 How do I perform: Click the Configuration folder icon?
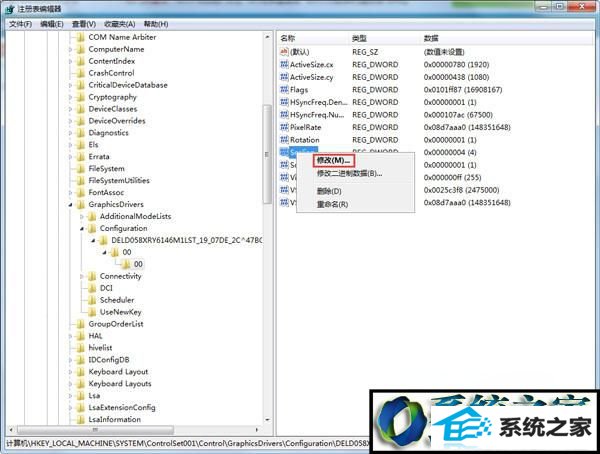92,228
